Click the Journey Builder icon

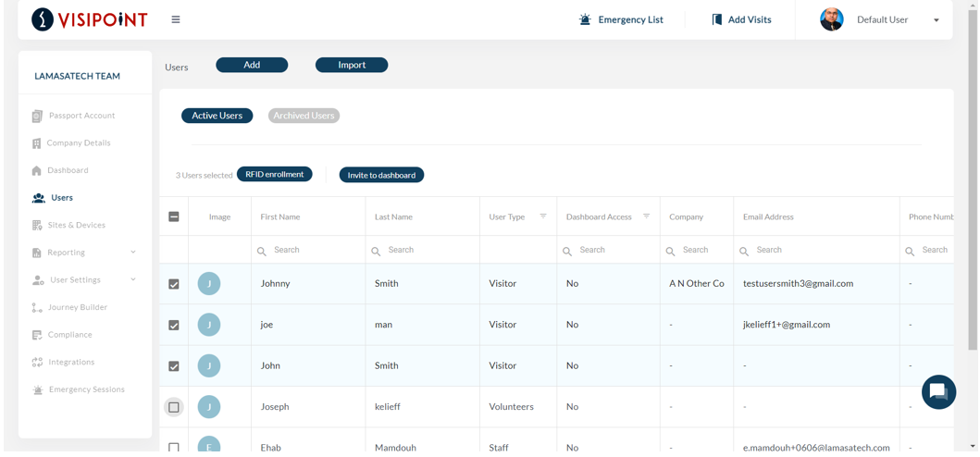tap(37, 307)
